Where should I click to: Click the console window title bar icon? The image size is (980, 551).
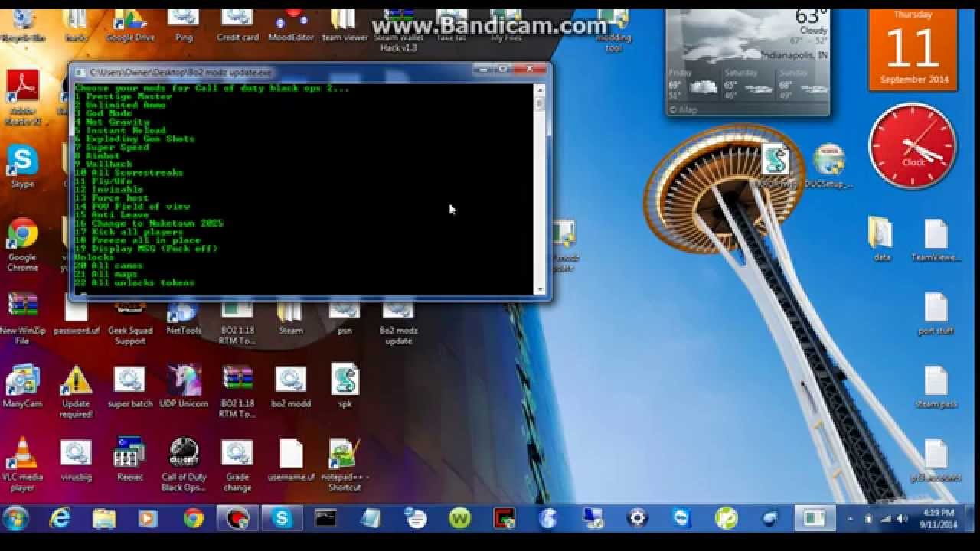tap(80, 72)
